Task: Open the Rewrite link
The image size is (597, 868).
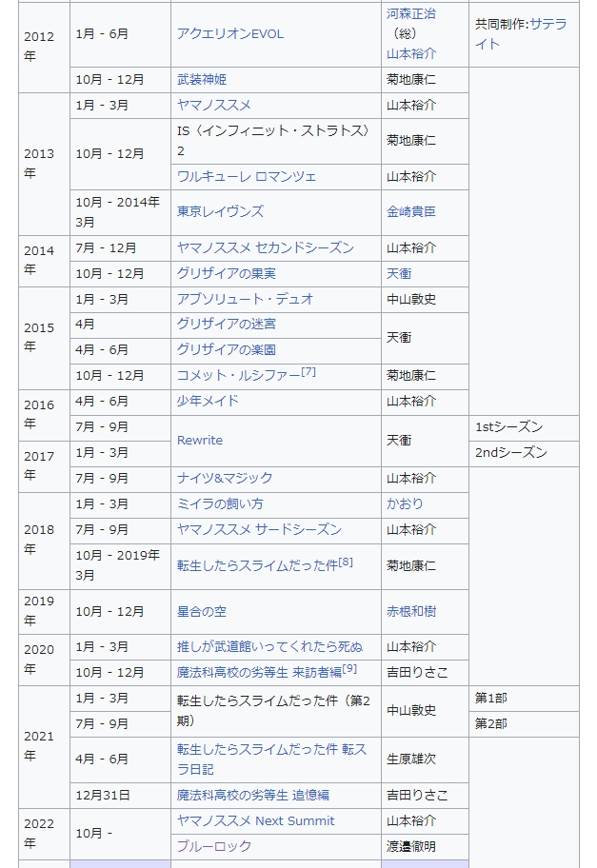Action: (199, 441)
